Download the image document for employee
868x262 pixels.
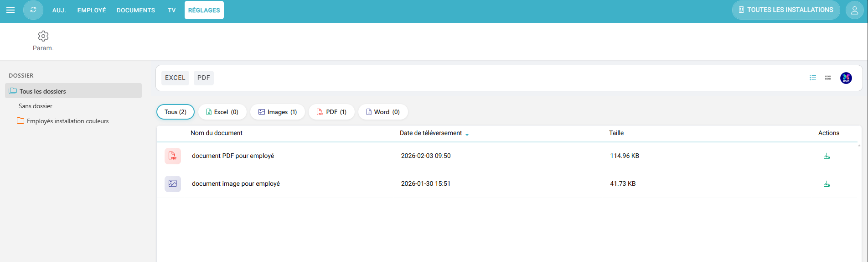pos(827,184)
